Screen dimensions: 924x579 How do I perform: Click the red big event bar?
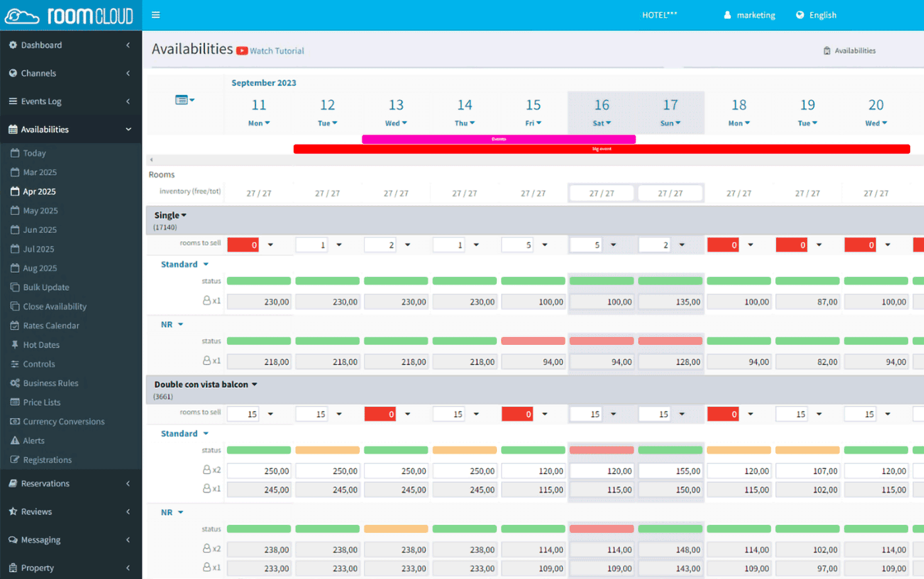coord(601,149)
